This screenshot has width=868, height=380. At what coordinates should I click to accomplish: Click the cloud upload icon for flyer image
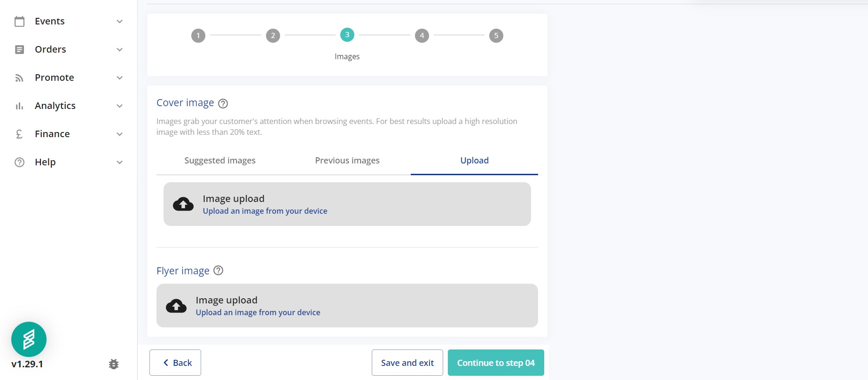pyautogui.click(x=176, y=306)
